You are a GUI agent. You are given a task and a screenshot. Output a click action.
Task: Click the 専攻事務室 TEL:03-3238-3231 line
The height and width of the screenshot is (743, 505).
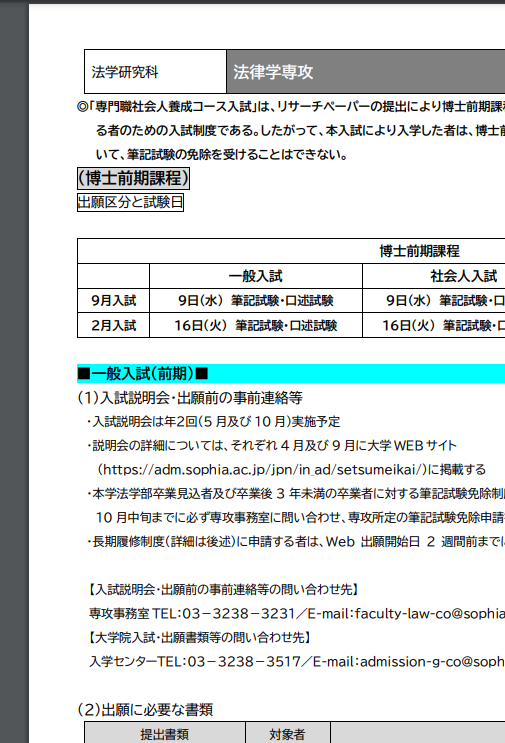coord(297,614)
